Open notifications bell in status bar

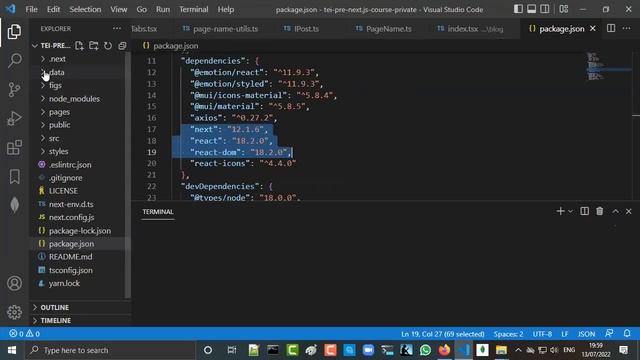pyautogui.click(x=627, y=334)
